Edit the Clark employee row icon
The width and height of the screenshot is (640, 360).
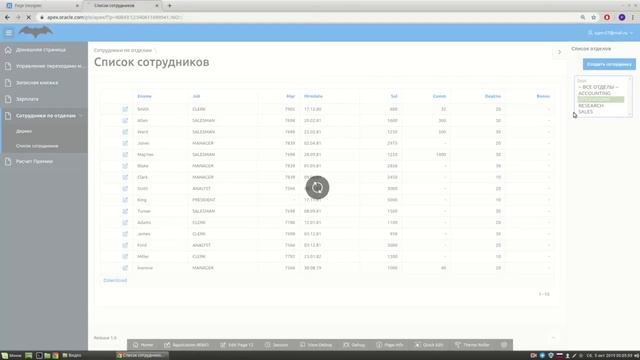[x=125, y=177]
